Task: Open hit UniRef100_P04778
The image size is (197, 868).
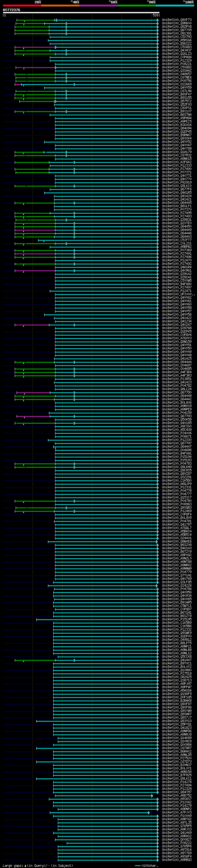Action: point(176,491)
